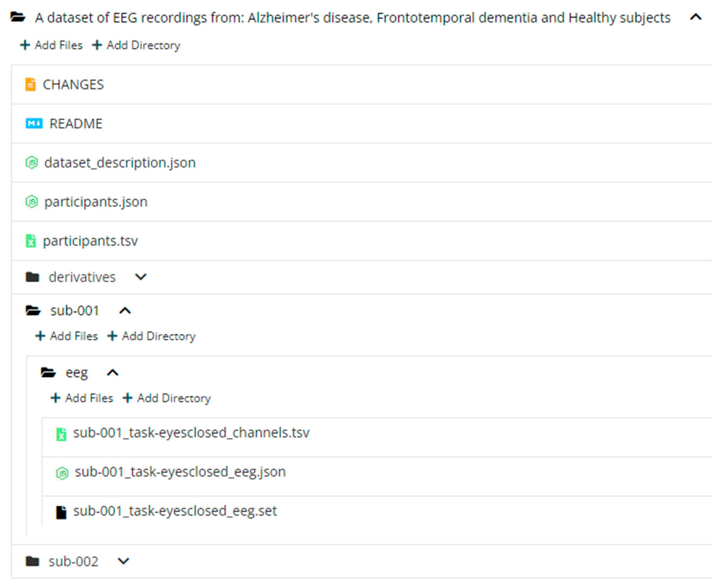Click the eeg open folder icon
721x588 pixels.
(x=48, y=373)
